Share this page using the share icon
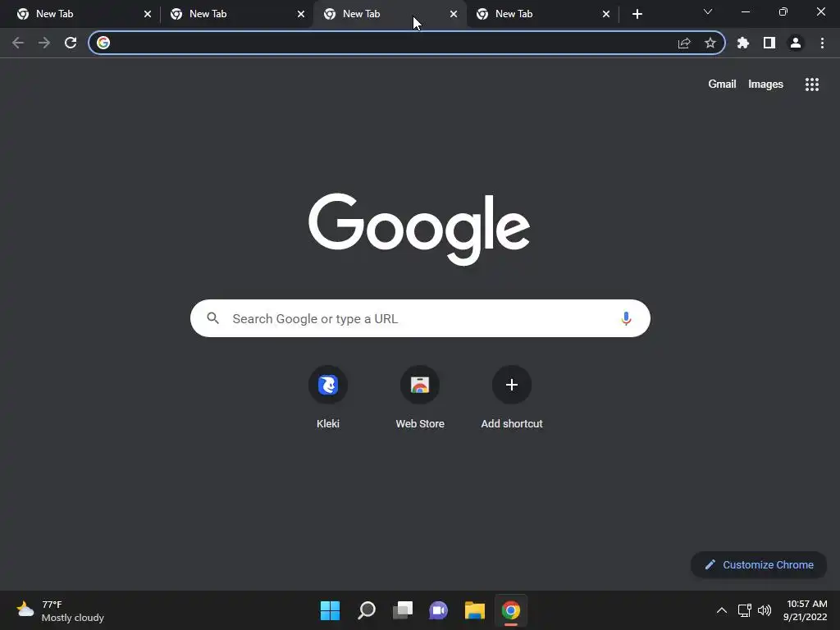840x630 pixels. 684,43
